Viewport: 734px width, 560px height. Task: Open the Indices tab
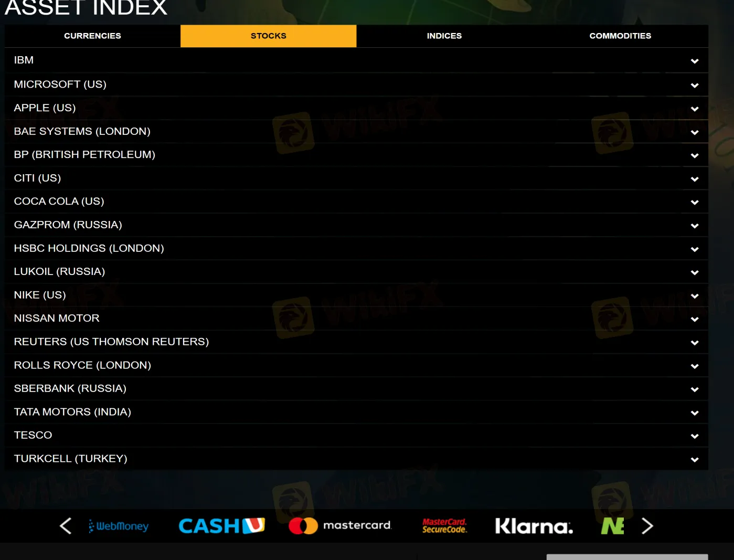point(444,36)
